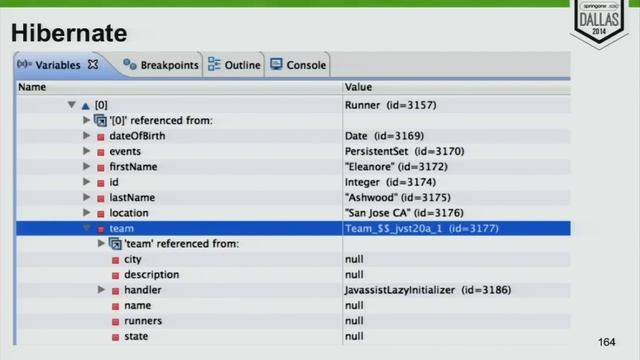Click the red field icon for lastName
This screenshot has width=640, height=360.
[x=101, y=198]
